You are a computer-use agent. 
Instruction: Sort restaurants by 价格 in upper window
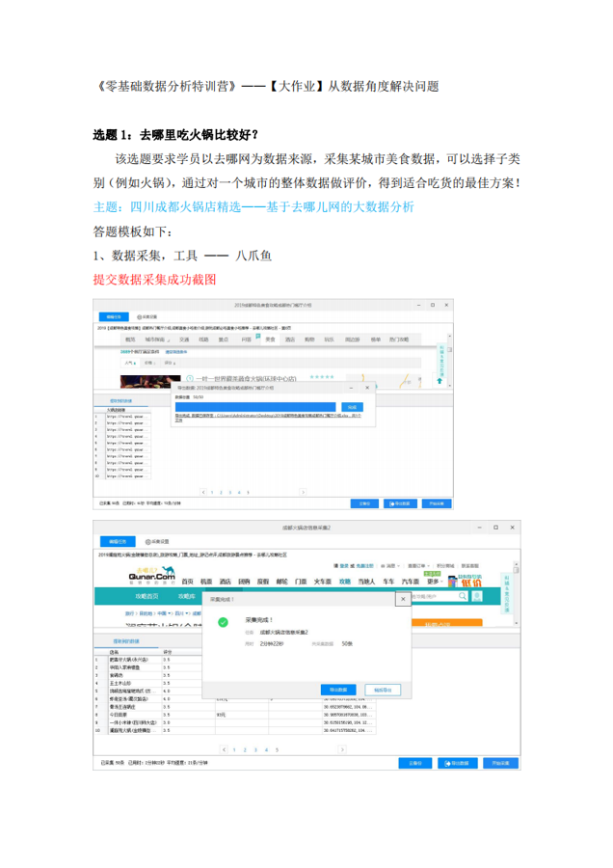pyautogui.click(x=148, y=364)
